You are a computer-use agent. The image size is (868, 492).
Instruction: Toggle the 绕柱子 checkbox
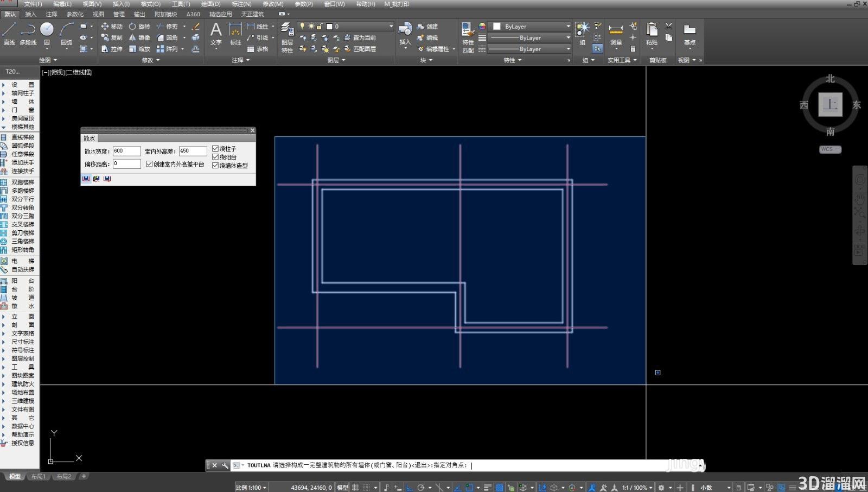(215, 148)
